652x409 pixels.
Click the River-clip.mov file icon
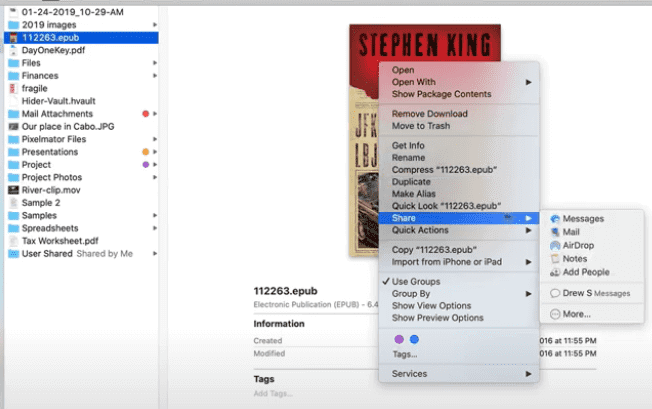point(12,189)
